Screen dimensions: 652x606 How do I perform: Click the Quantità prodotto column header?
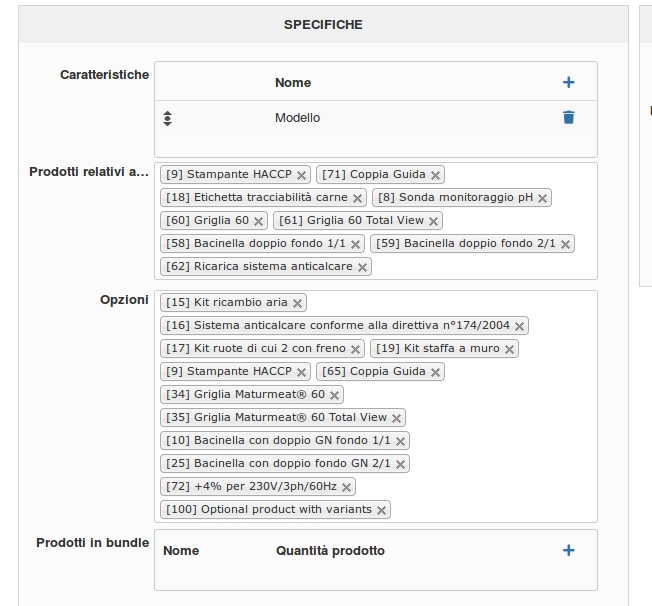click(330, 551)
